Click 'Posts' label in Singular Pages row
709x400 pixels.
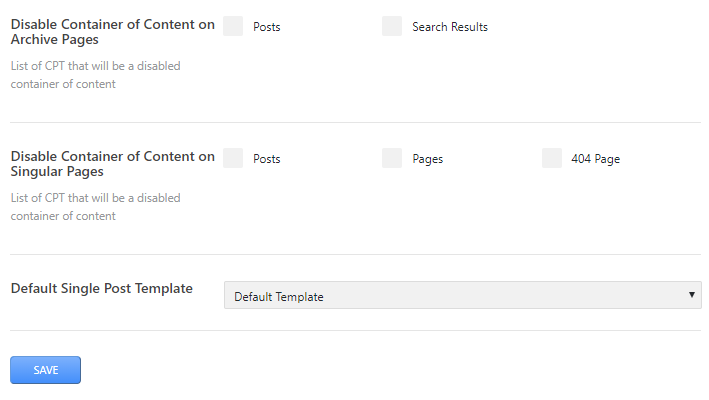coord(267,159)
